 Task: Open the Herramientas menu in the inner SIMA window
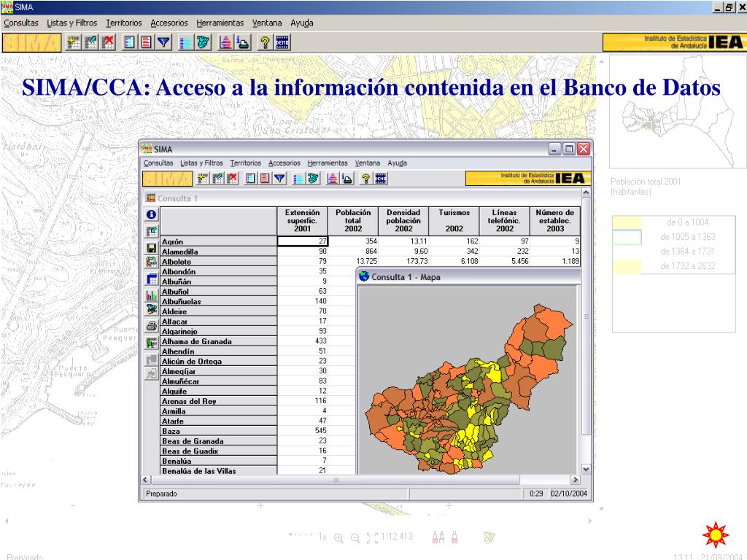[328, 163]
